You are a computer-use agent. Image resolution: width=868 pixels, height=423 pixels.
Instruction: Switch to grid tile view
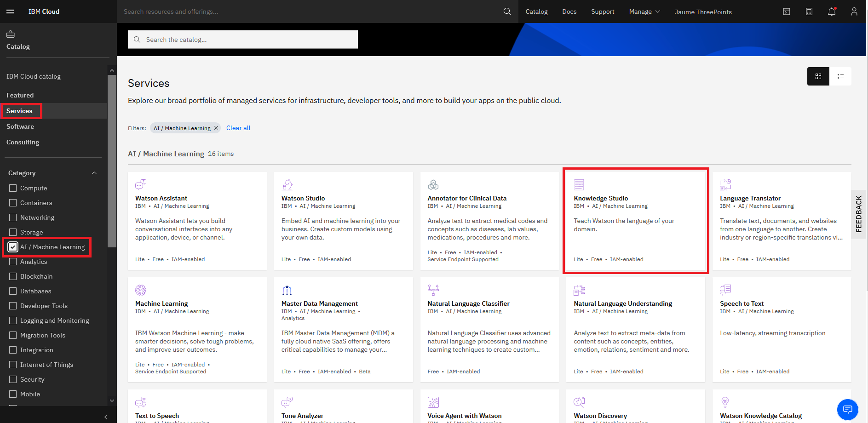[x=818, y=76]
